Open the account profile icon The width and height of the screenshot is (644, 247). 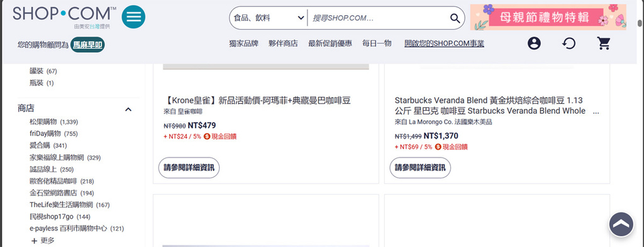(x=534, y=43)
